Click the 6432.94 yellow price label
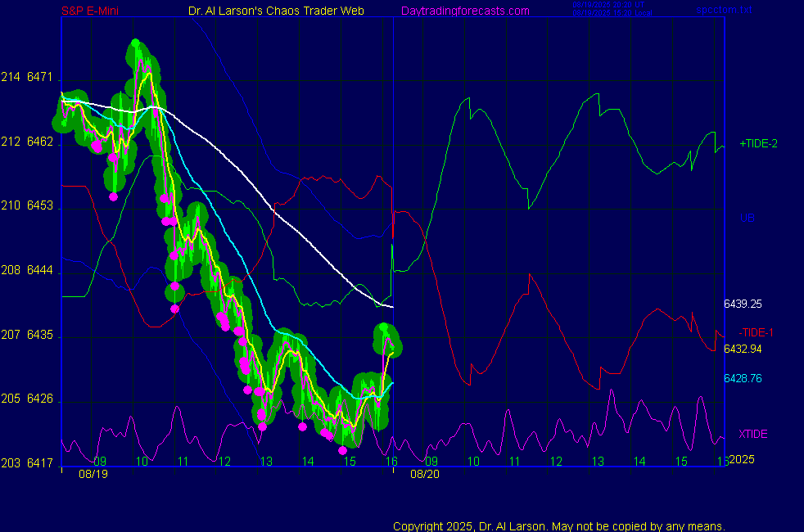 click(x=743, y=349)
